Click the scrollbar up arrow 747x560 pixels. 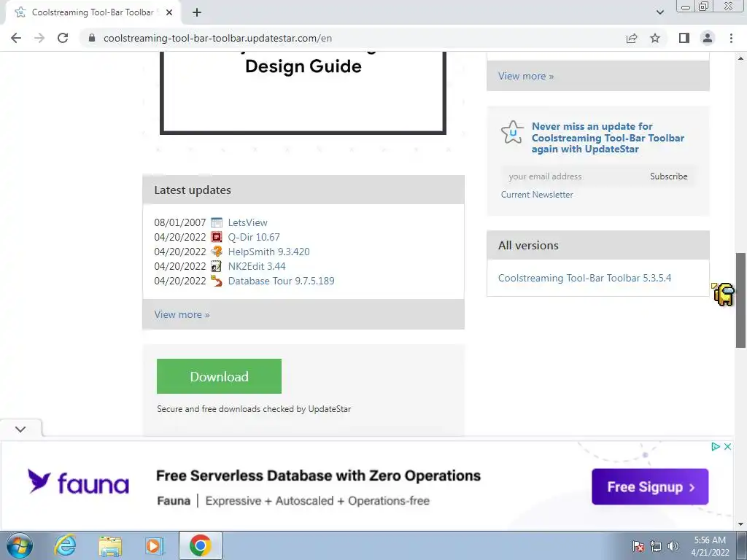click(740, 58)
